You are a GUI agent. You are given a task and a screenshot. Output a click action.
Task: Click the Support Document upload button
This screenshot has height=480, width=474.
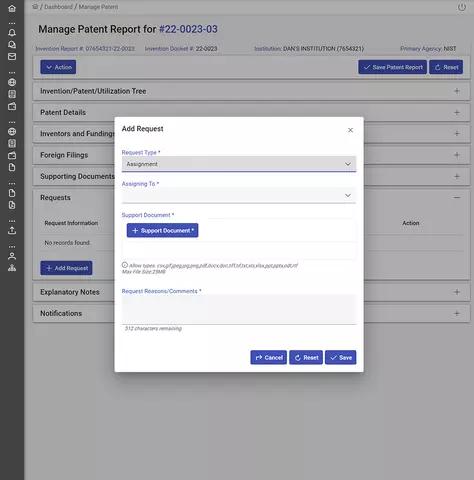(162, 230)
